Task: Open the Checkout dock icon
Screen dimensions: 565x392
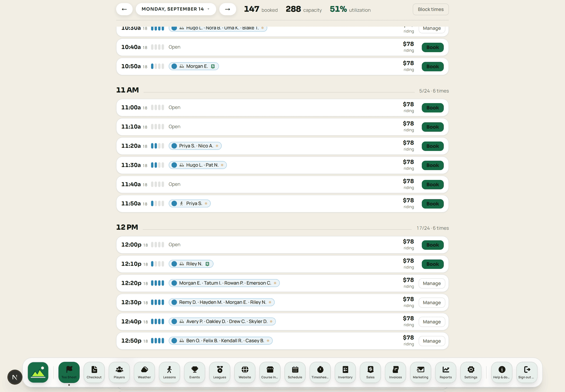Action: [x=94, y=372]
